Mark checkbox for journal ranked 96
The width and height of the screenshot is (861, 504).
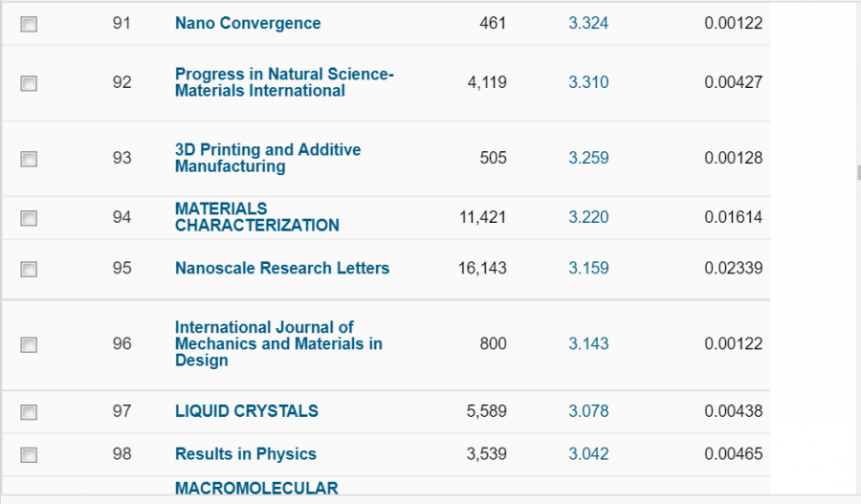[x=29, y=344]
